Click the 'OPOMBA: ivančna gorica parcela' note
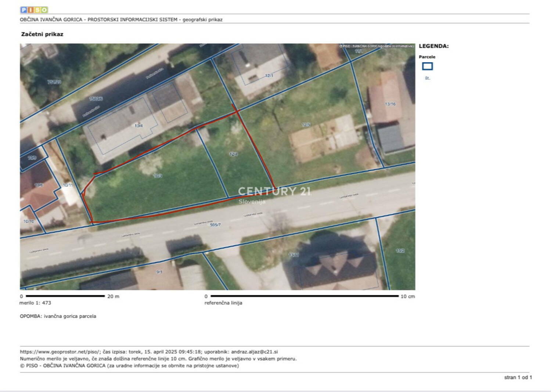The image size is (551, 392). [x=58, y=316]
